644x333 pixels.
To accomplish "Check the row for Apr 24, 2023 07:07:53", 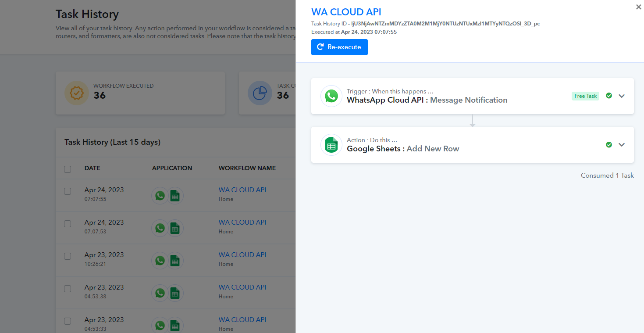I will [x=68, y=224].
